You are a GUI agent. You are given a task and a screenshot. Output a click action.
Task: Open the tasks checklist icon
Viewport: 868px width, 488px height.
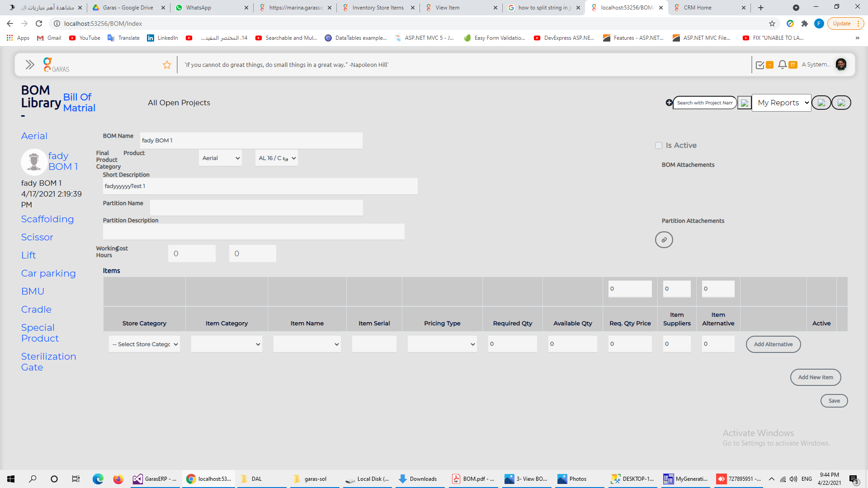click(760, 65)
